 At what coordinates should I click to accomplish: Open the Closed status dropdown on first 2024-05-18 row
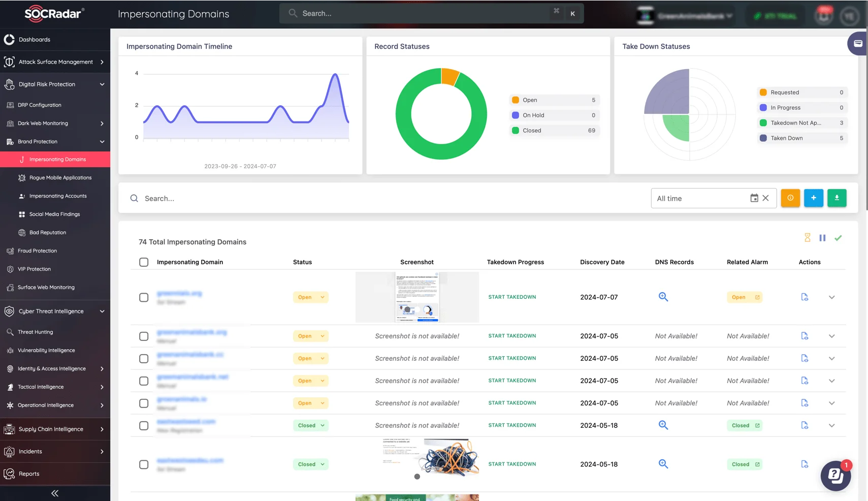(x=310, y=425)
